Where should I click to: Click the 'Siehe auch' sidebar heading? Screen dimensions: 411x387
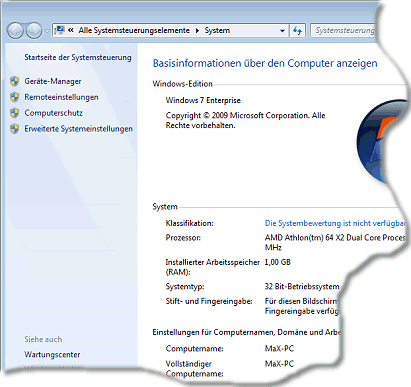pyautogui.click(x=43, y=339)
